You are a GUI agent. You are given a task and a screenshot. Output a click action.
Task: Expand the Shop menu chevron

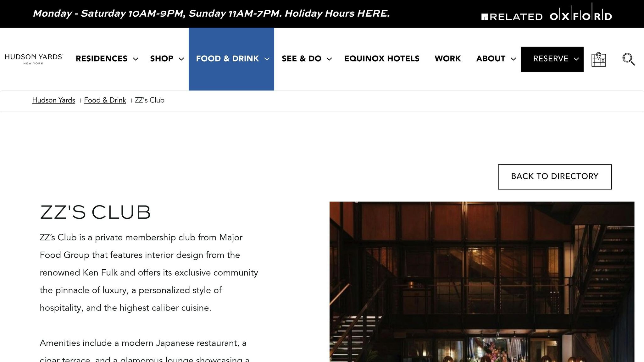(x=181, y=59)
